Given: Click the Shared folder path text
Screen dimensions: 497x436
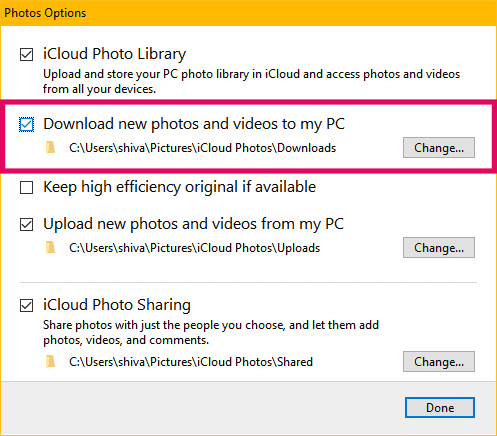Looking at the screenshot, I should [191, 362].
